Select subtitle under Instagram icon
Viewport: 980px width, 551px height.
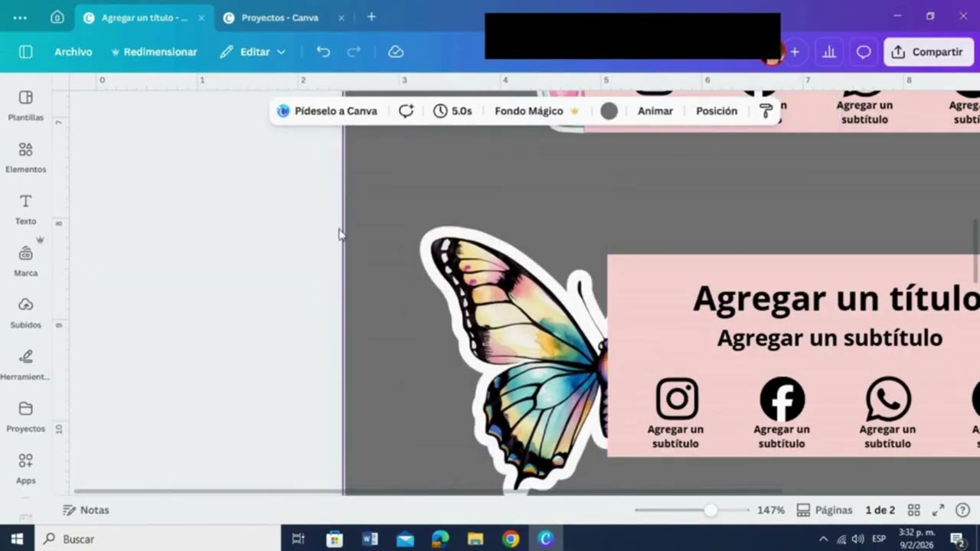(x=675, y=436)
